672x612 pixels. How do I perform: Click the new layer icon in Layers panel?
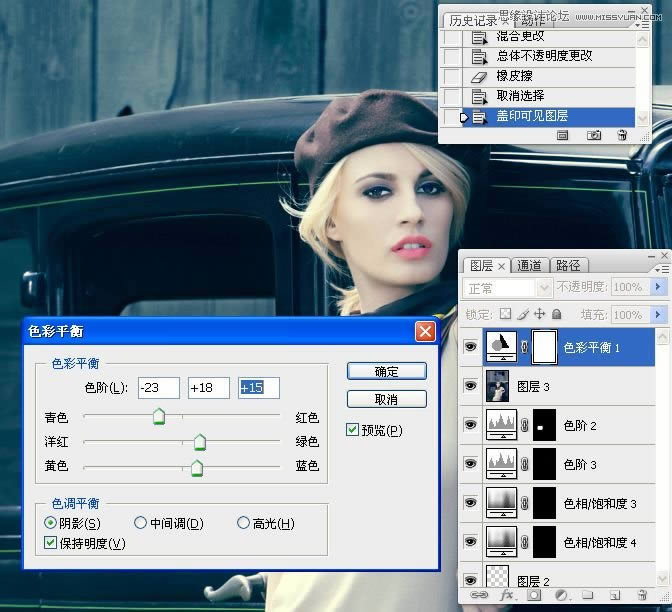coord(614,596)
